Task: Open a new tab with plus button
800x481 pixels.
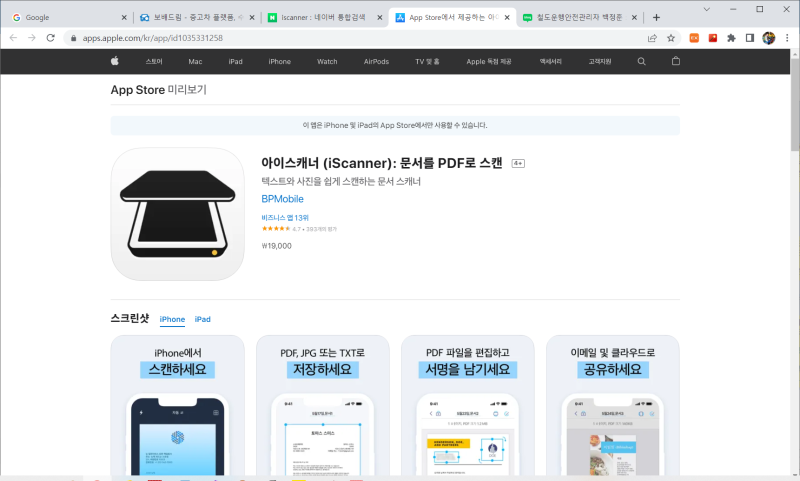Action: tap(656, 17)
